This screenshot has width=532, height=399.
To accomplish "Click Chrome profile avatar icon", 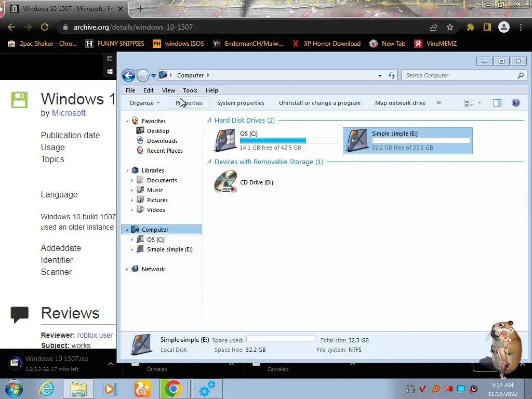I will click(504, 27).
